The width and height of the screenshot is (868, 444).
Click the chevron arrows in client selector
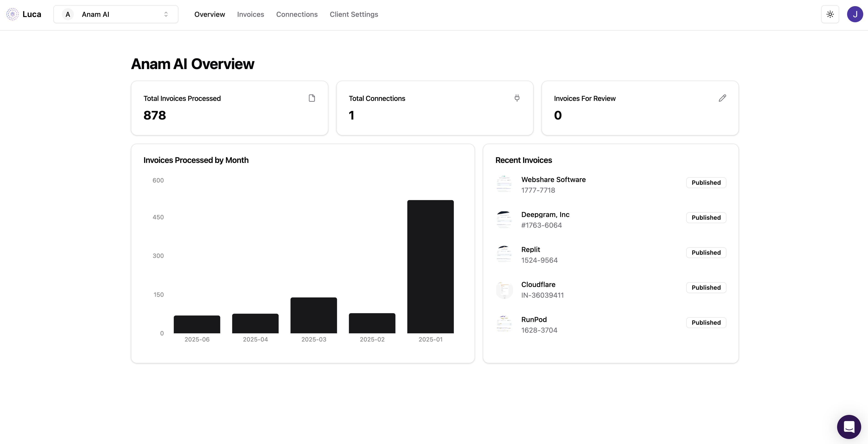click(x=166, y=14)
